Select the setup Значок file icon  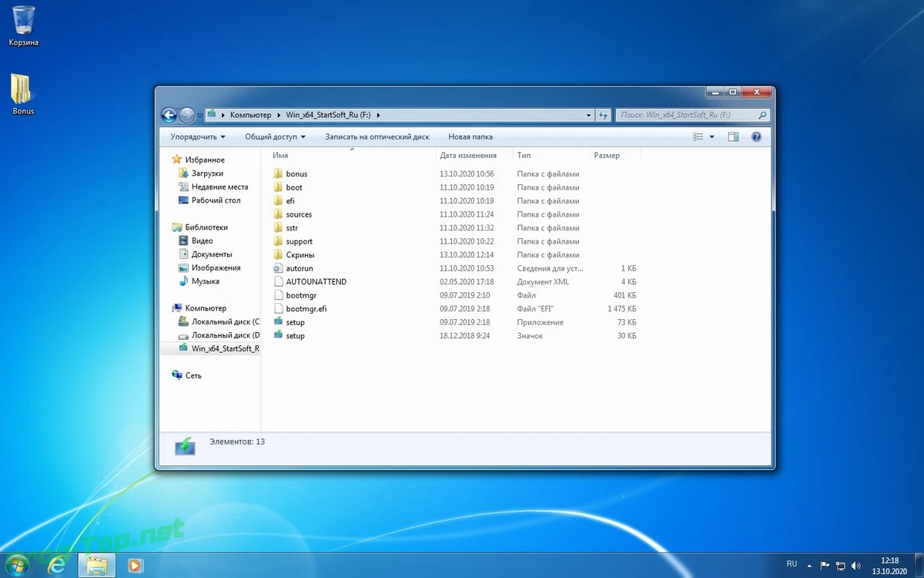tap(279, 336)
